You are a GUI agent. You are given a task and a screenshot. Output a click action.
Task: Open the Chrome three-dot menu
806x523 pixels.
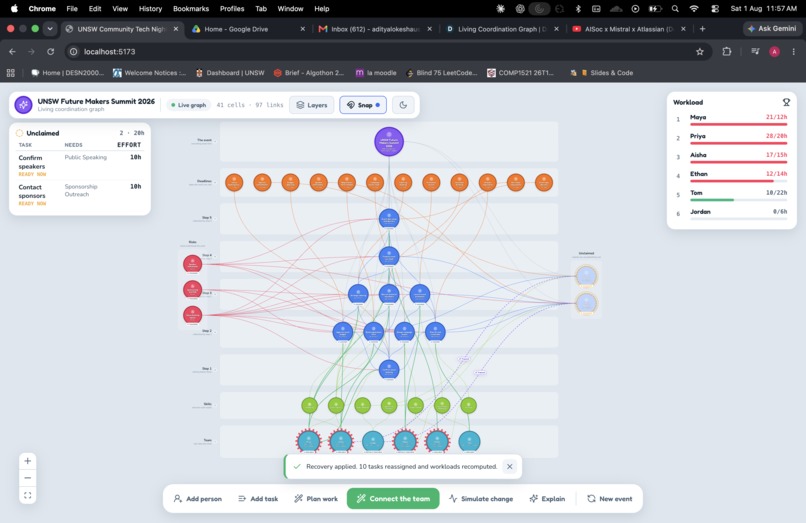(794, 51)
